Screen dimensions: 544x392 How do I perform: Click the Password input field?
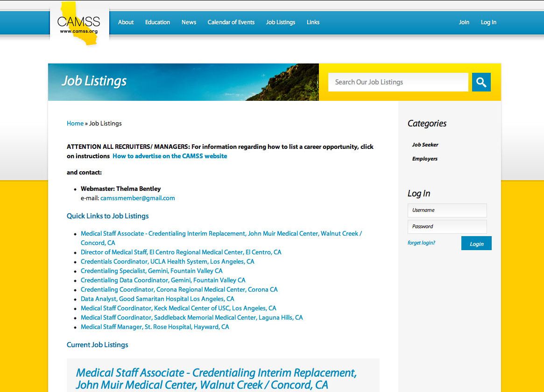(447, 227)
